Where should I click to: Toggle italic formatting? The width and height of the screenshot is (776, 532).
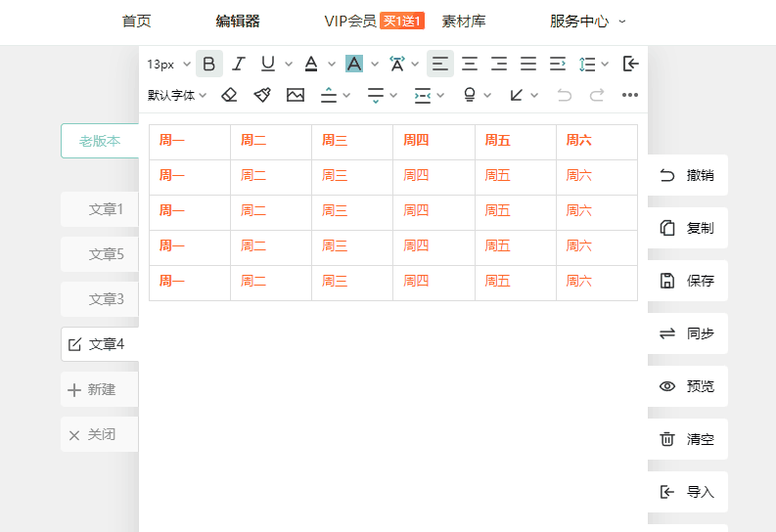239,64
